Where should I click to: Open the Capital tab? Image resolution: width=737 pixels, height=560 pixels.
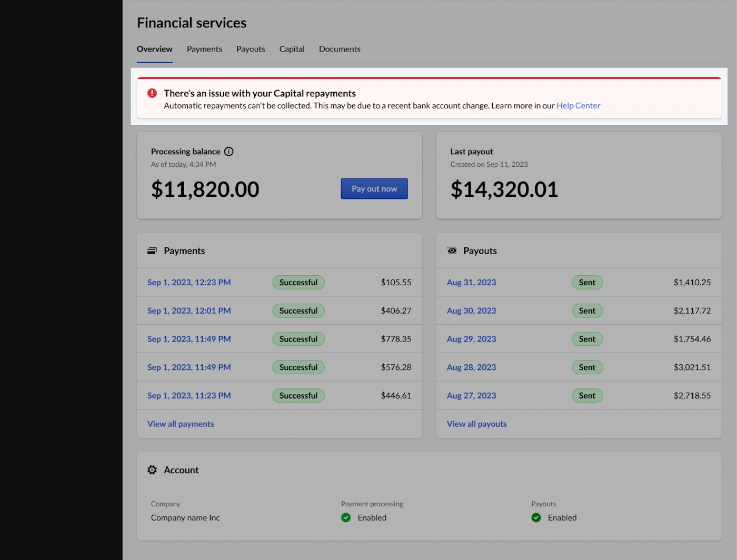tap(292, 49)
